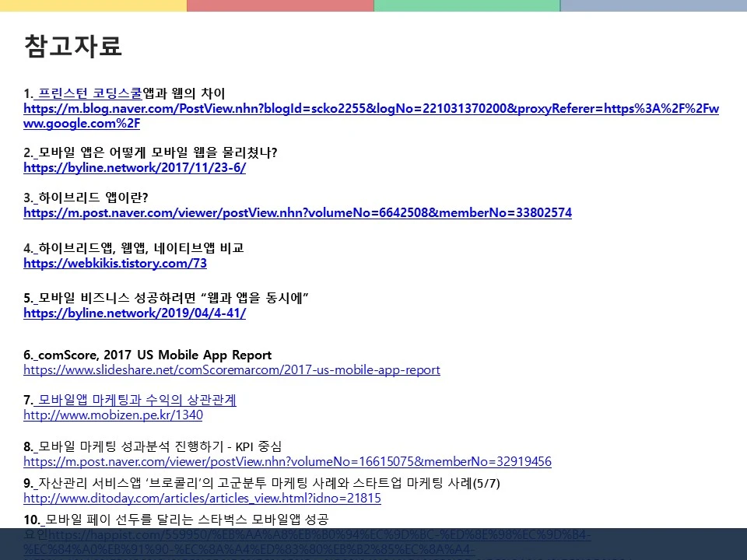The height and width of the screenshot is (560, 747).
Task: Open the byline.network/2017/11/23-6 link
Action: click(135, 167)
